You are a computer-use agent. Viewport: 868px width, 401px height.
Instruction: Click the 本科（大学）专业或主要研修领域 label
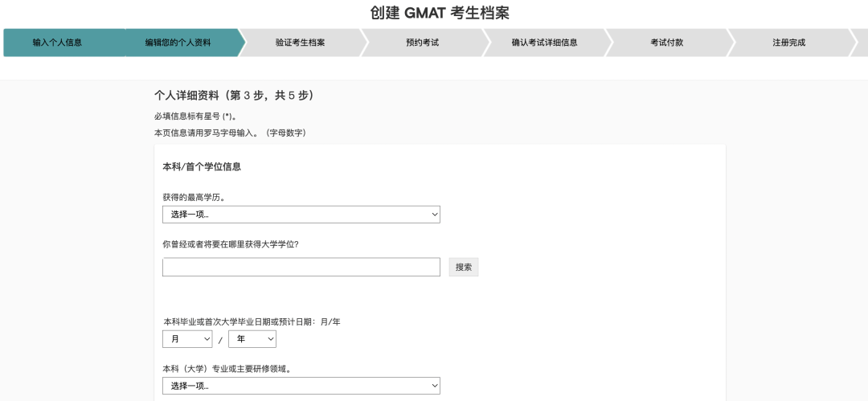tap(227, 369)
